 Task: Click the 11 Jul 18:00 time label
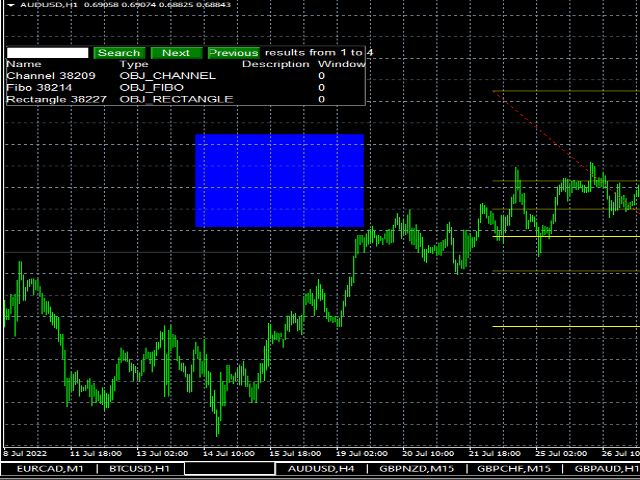pyautogui.click(x=96, y=454)
